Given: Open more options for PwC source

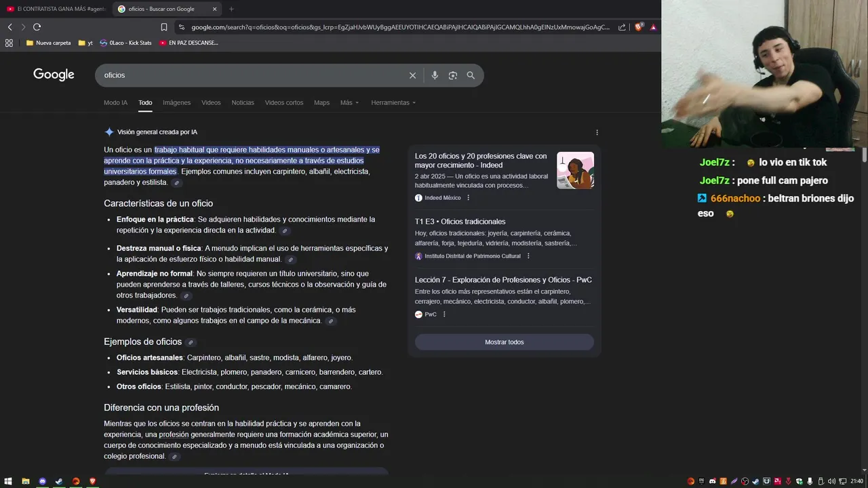Looking at the screenshot, I should tap(444, 314).
